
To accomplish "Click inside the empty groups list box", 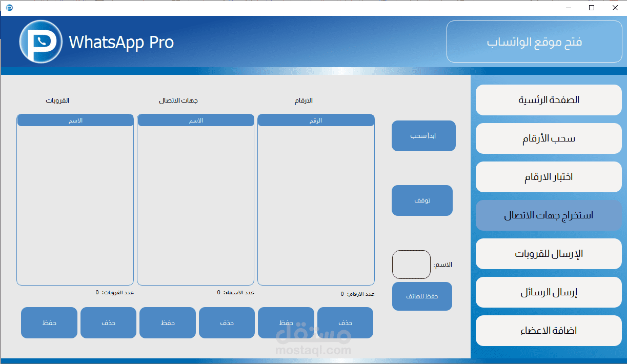I will coord(75,205).
